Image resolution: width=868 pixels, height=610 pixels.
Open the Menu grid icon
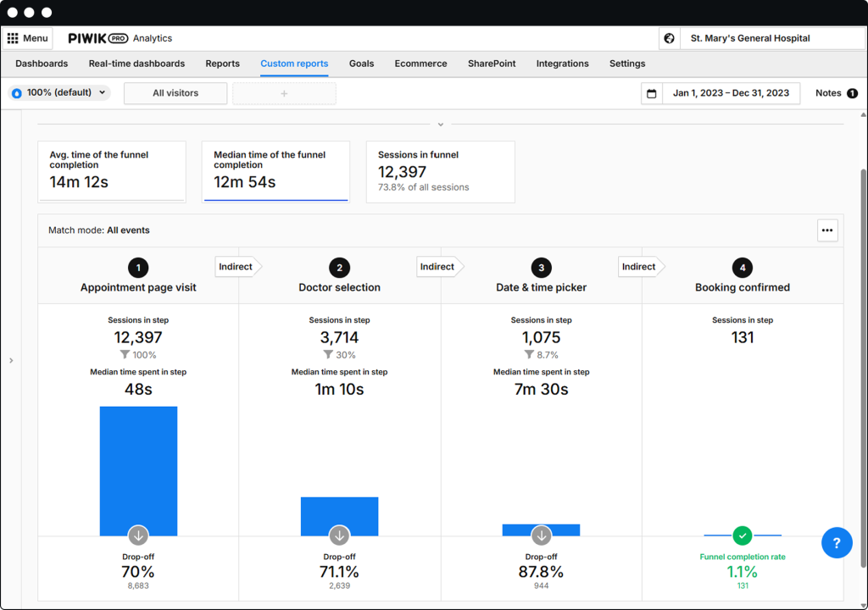pos(13,38)
